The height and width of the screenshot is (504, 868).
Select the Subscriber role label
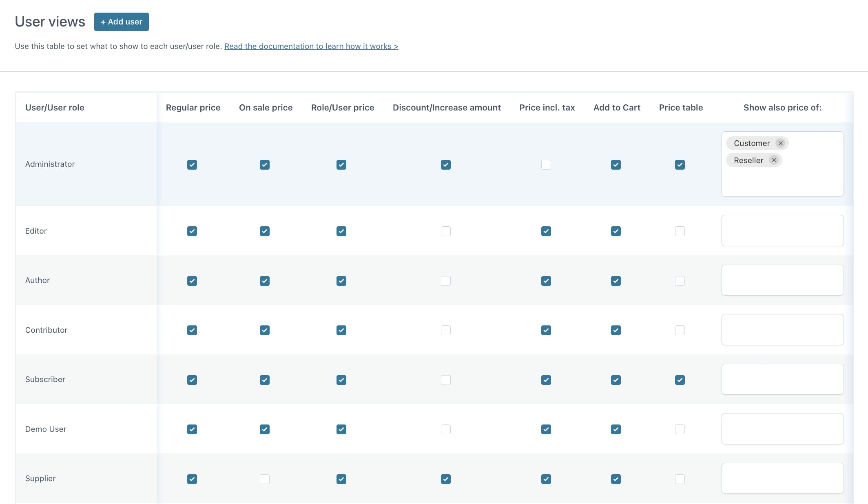click(x=45, y=379)
